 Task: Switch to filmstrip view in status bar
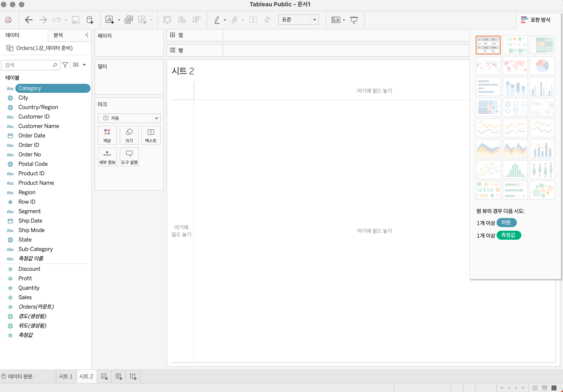coord(544,388)
